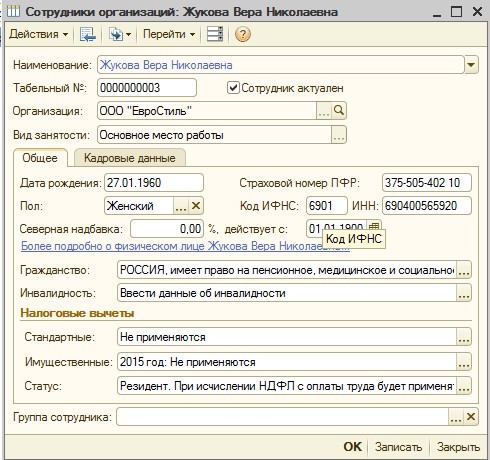
Task: Open the Действия dropdown menu
Action: (x=39, y=34)
